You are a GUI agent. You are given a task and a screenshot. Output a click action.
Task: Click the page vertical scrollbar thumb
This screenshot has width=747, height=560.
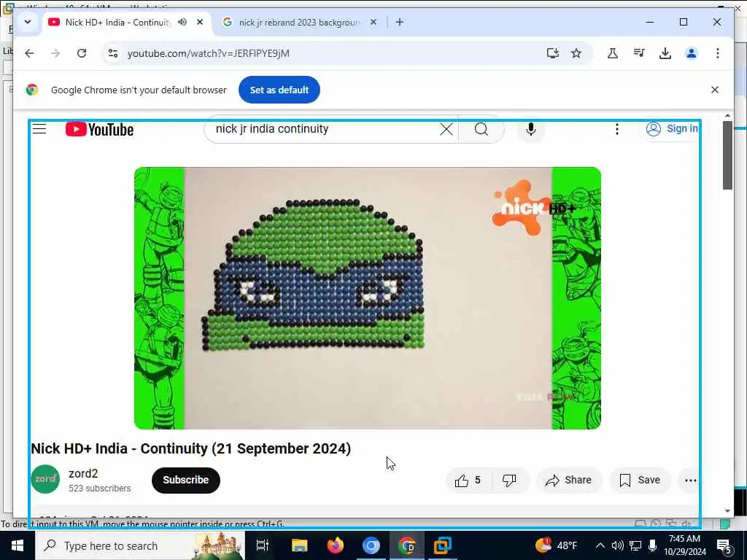tap(727, 155)
